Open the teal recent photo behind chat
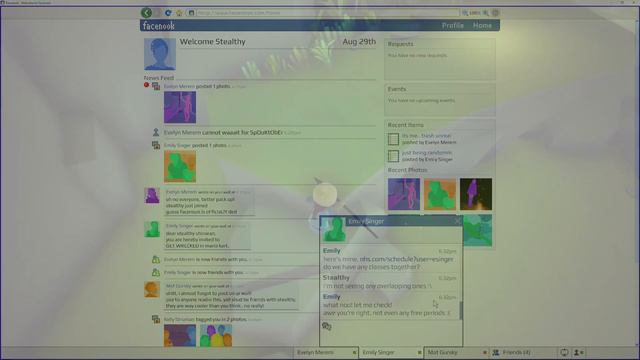Viewport: 640px width, 360px height. coord(478,231)
